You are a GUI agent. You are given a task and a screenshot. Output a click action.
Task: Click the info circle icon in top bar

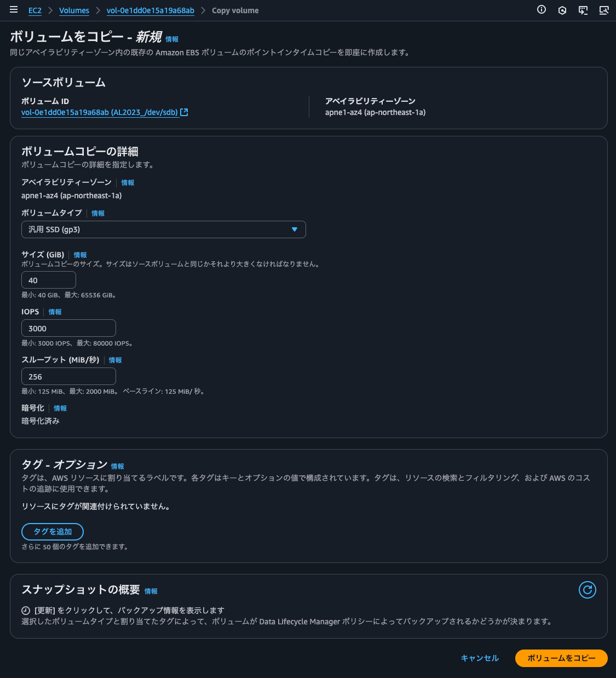pos(542,10)
